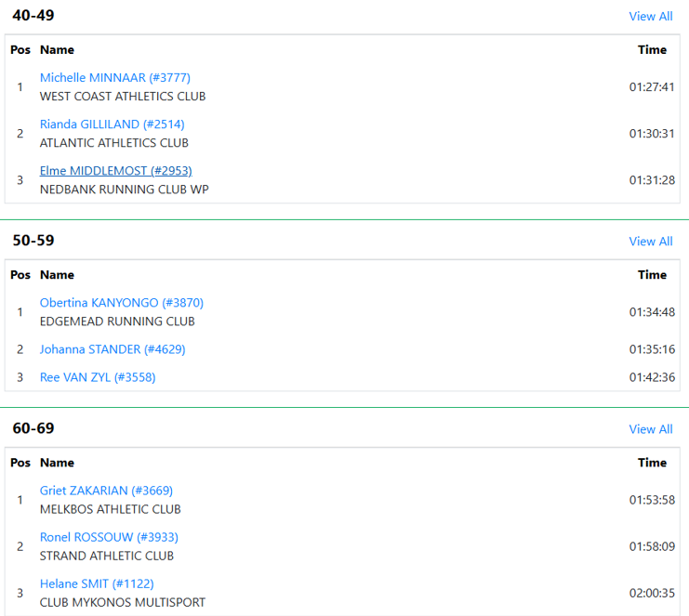689x616 pixels.
Task: Select Johanna STANDER (#4629) entry
Action: [x=113, y=349]
